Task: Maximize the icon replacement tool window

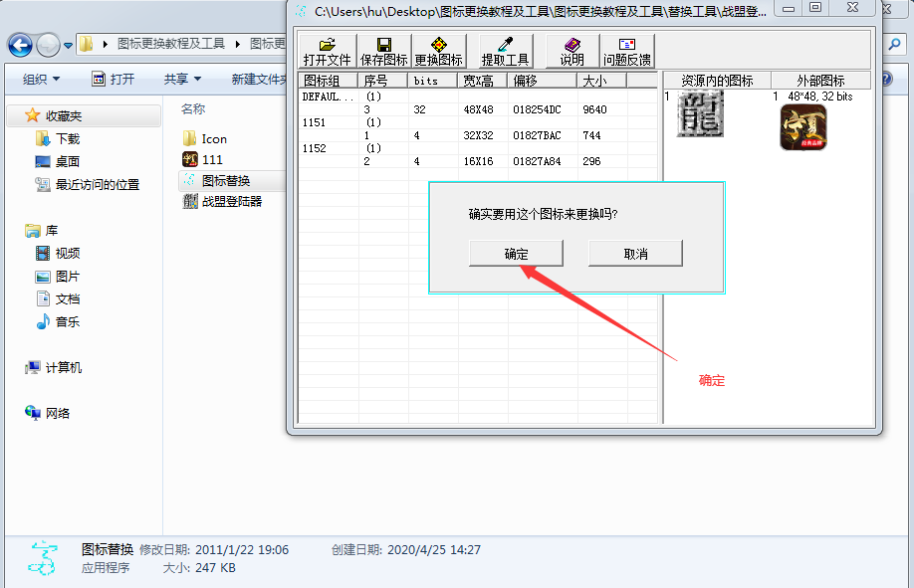Action: (x=815, y=8)
